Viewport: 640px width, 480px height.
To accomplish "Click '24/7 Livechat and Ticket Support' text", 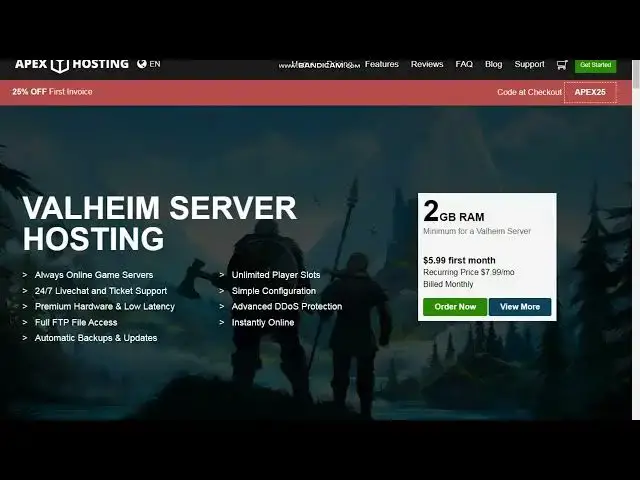I will pos(101,291).
